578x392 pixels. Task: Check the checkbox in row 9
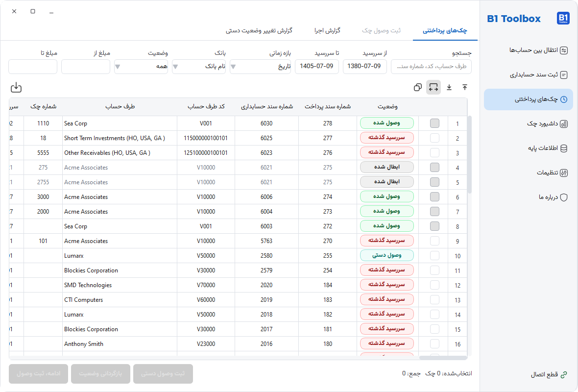pyautogui.click(x=434, y=241)
